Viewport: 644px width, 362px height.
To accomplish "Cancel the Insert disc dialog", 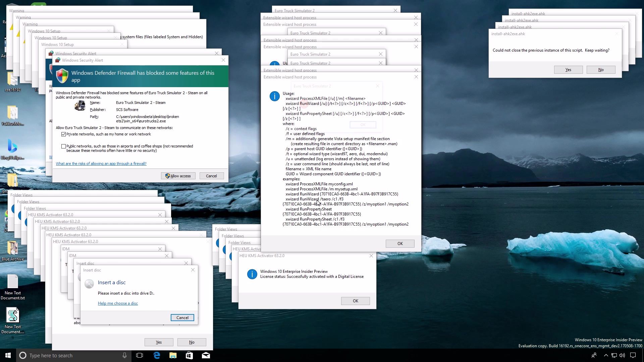I will [x=182, y=318].
